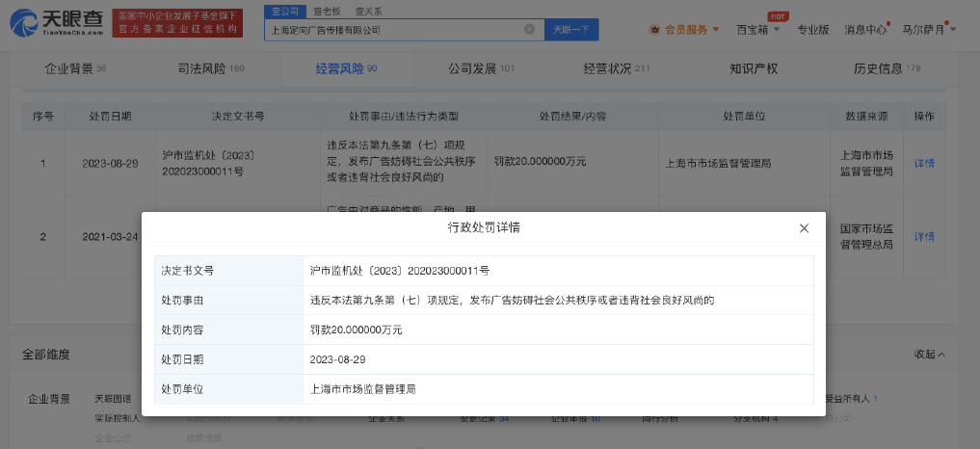The height and width of the screenshot is (449, 980).
Task: Click the 天眼一下 search button
Action: [571, 30]
